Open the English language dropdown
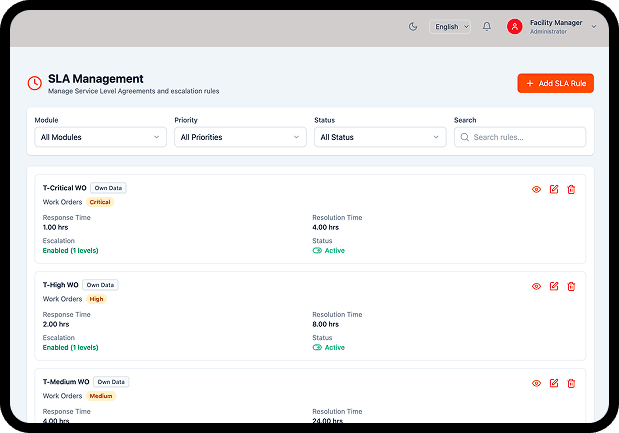619x433 pixels. (x=450, y=26)
